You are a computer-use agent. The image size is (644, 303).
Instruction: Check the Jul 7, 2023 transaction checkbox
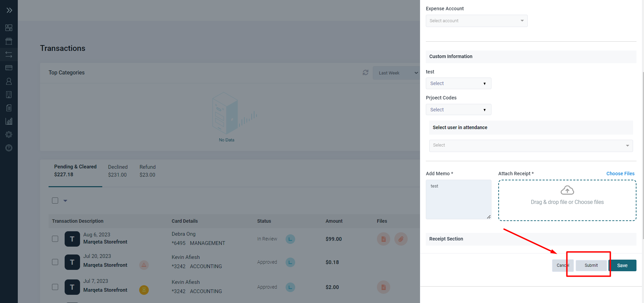click(x=55, y=287)
